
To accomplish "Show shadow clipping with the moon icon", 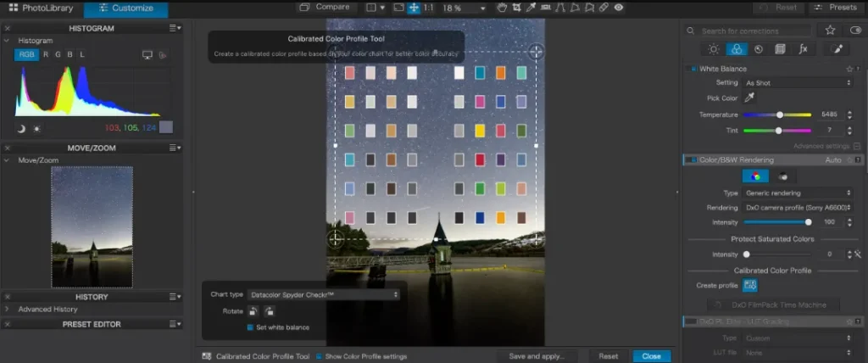I will 21,129.
